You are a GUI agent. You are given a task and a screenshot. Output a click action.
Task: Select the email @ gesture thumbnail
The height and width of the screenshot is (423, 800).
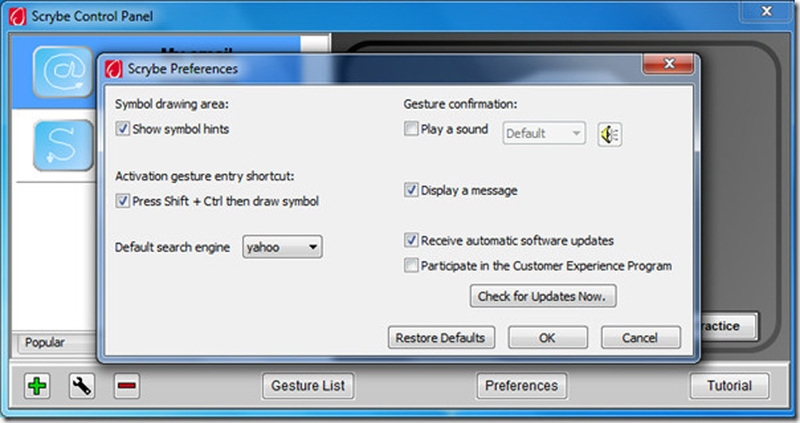[x=63, y=72]
